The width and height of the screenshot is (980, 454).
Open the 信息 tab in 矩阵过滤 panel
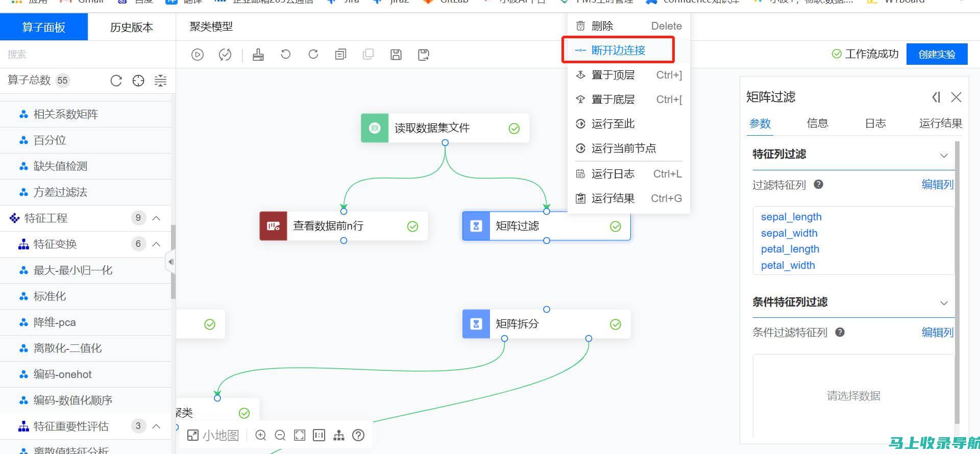(818, 123)
